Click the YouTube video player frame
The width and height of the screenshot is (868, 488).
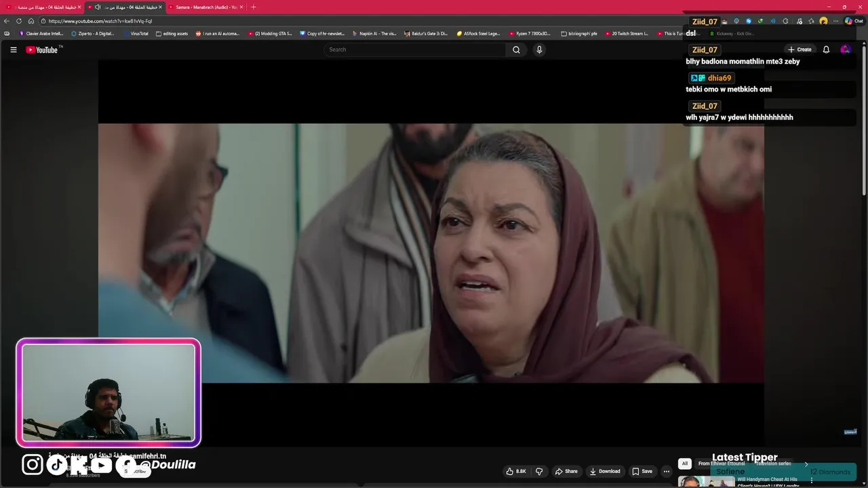(431, 253)
